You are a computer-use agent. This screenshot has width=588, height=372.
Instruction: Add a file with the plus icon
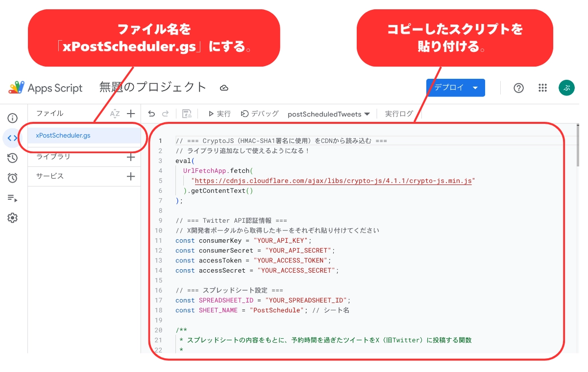(x=131, y=114)
